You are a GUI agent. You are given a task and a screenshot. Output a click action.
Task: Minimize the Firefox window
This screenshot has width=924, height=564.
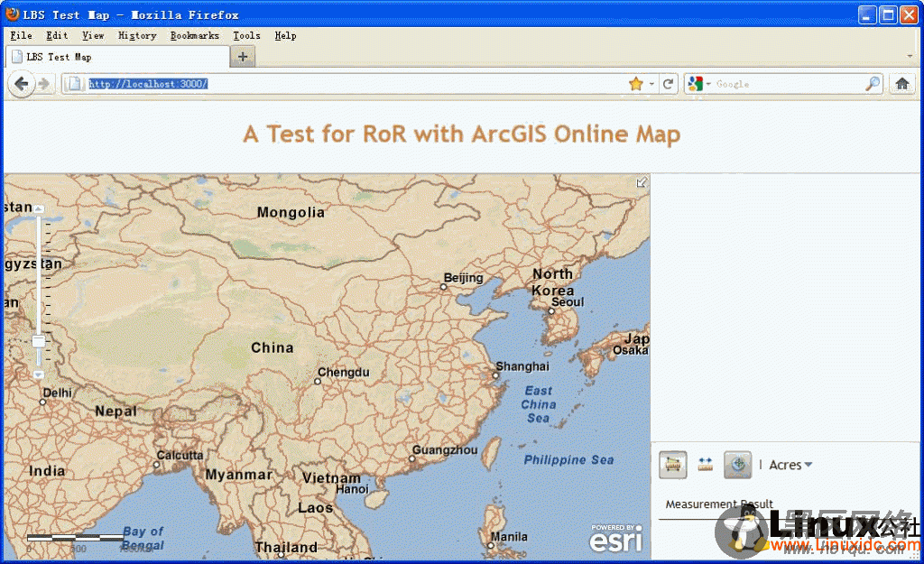coord(867,14)
